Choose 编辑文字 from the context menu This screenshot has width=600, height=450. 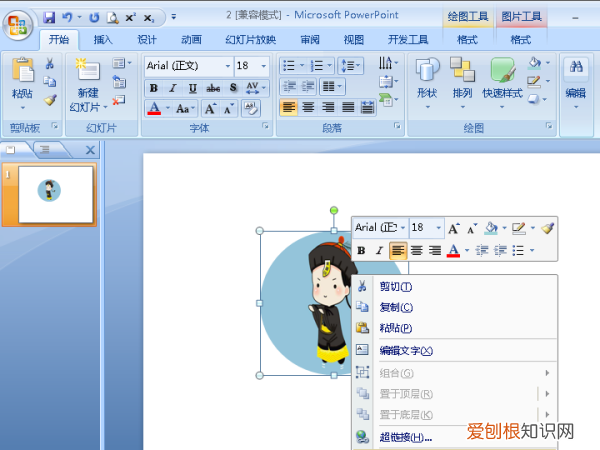(x=405, y=351)
